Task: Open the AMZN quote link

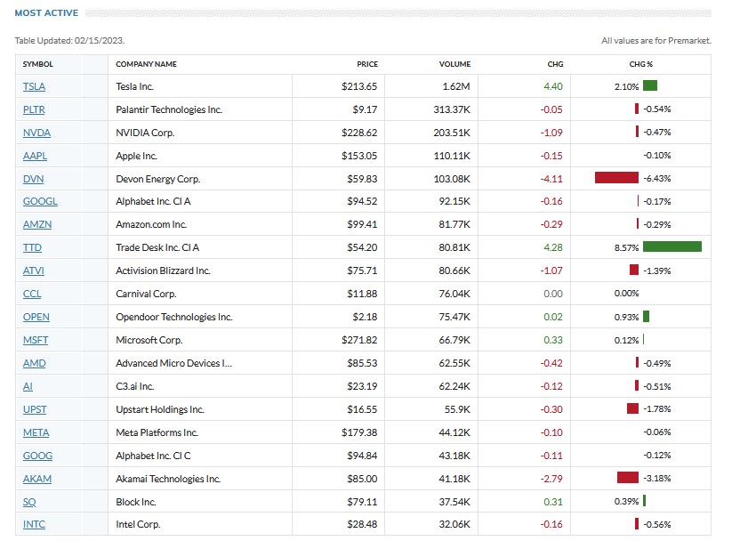Action: (x=36, y=225)
